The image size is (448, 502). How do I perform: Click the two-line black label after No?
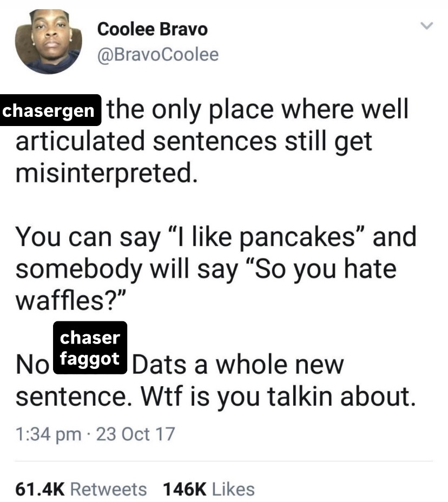[x=90, y=348]
